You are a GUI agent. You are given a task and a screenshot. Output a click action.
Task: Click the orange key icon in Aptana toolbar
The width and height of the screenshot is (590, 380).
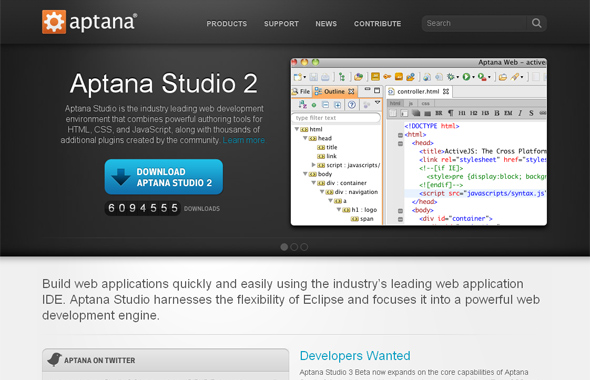click(x=387, y=76)
